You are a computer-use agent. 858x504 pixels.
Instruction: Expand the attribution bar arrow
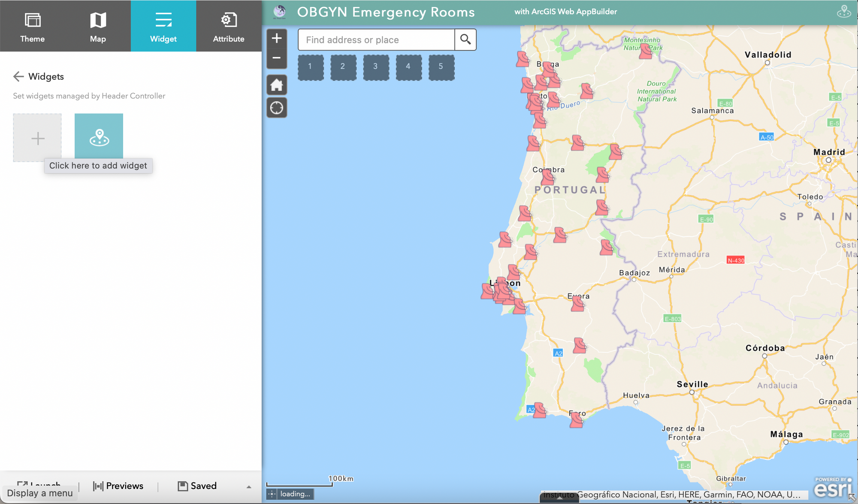(x=559, y=498)
